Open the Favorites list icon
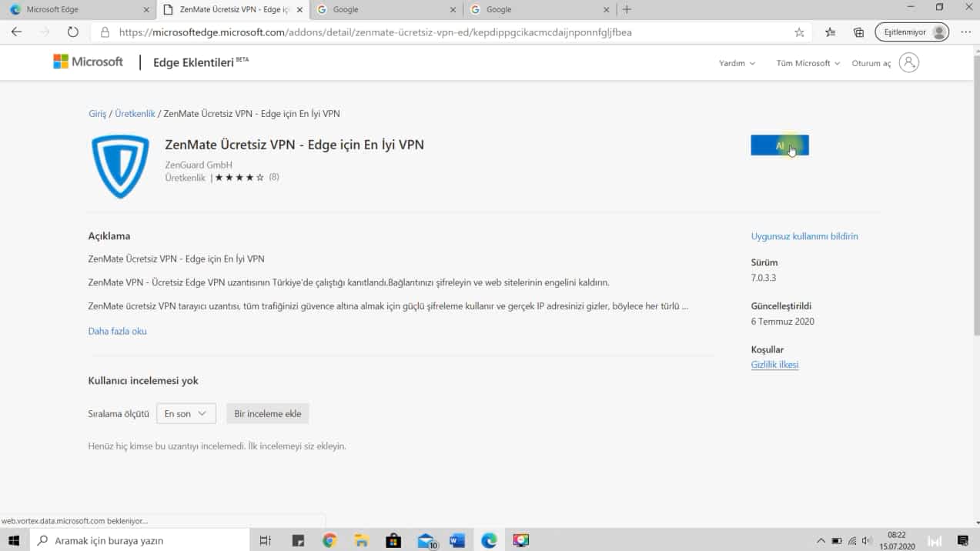 [x=830, y=32]
